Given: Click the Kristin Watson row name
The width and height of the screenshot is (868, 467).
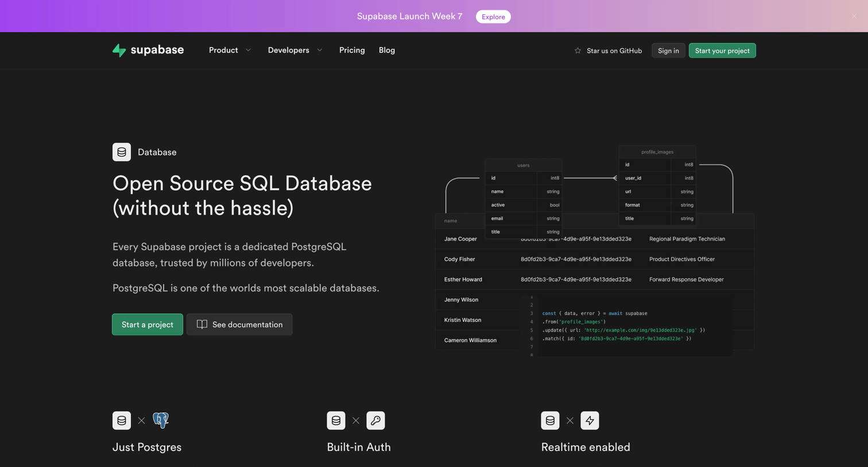Looking at the screenshot, I should [463, 320].
